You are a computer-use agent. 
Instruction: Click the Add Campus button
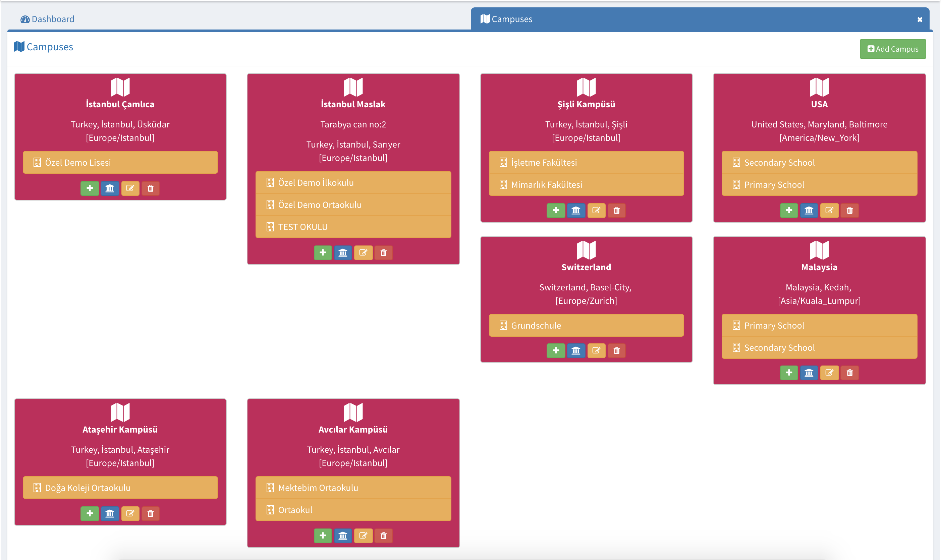(x=892, y=49)
